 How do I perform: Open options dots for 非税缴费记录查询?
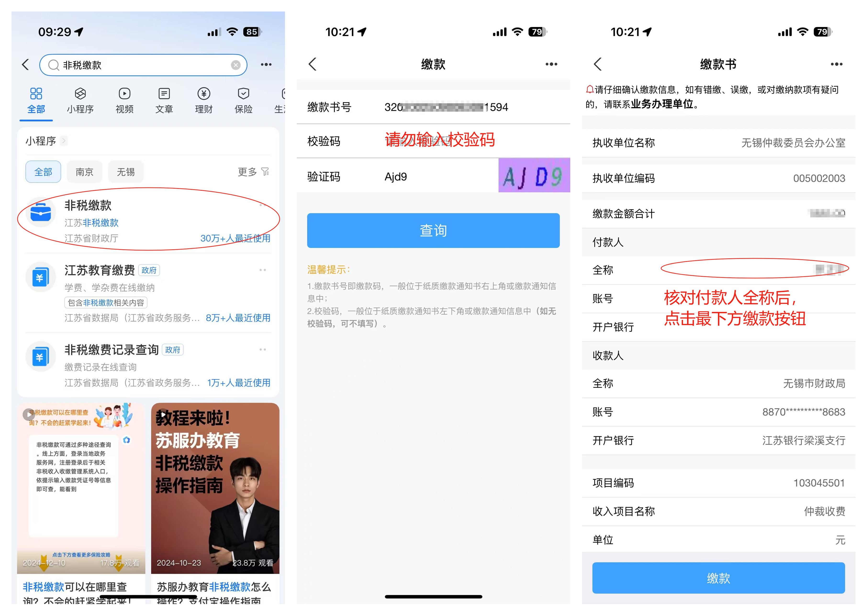[x=263, y=349]
